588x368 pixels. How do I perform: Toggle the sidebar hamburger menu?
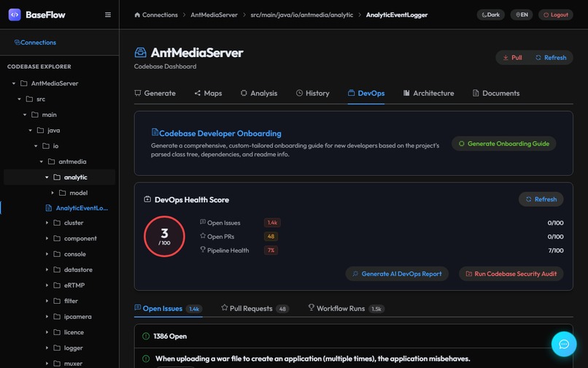pos(108,15)
